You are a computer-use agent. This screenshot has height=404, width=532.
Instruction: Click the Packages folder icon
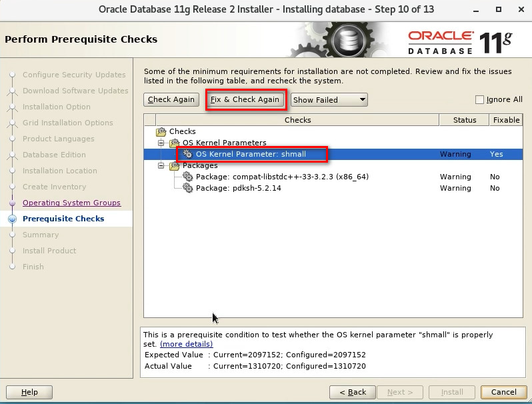click(175, 165)
